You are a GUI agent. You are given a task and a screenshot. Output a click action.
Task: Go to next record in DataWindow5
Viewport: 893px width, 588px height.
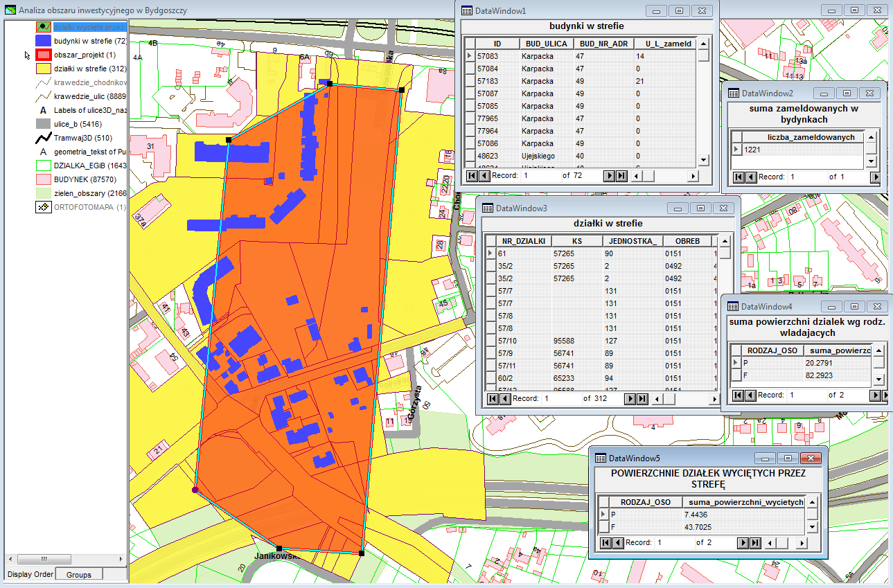point(743,543)
